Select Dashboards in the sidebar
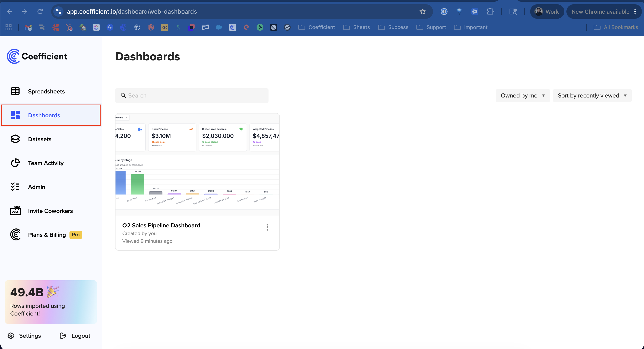Viewport: 644px width, 349px height. coord(51,115)
